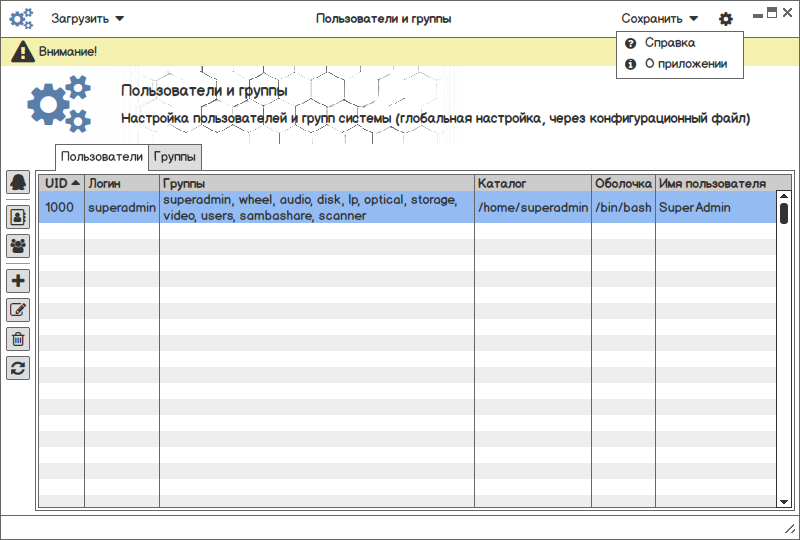Click the warning triangle icon
The height and width of the screenshot is (540, 800).
coord(22,51)
